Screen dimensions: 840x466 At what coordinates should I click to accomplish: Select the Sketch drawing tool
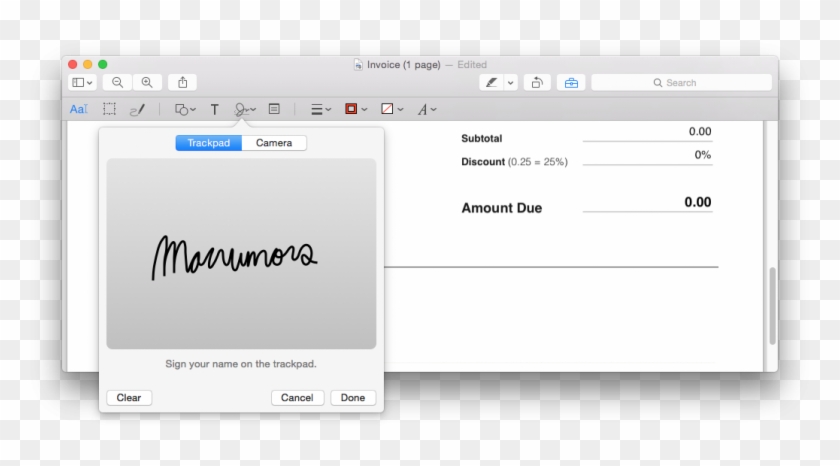point(138,110)
